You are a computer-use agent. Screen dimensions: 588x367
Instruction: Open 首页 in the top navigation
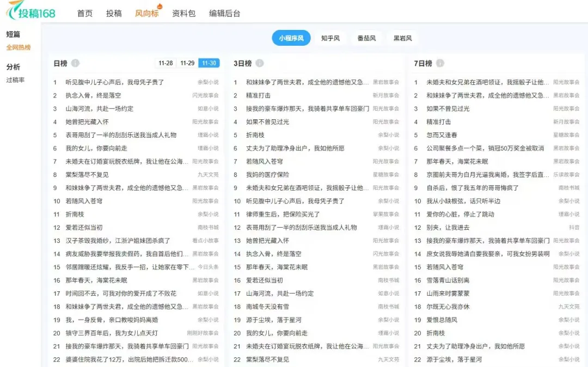(85, 14)
